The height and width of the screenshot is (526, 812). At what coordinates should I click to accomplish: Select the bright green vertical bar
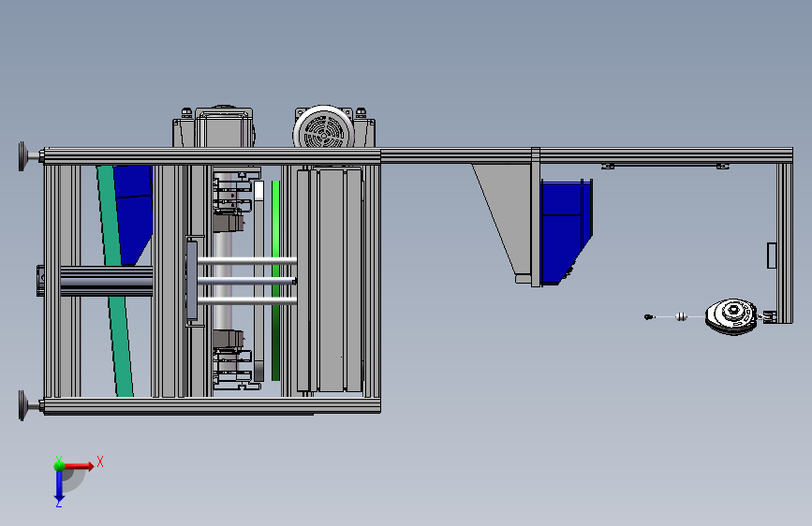pyautogui.click(x=276, y=280)
